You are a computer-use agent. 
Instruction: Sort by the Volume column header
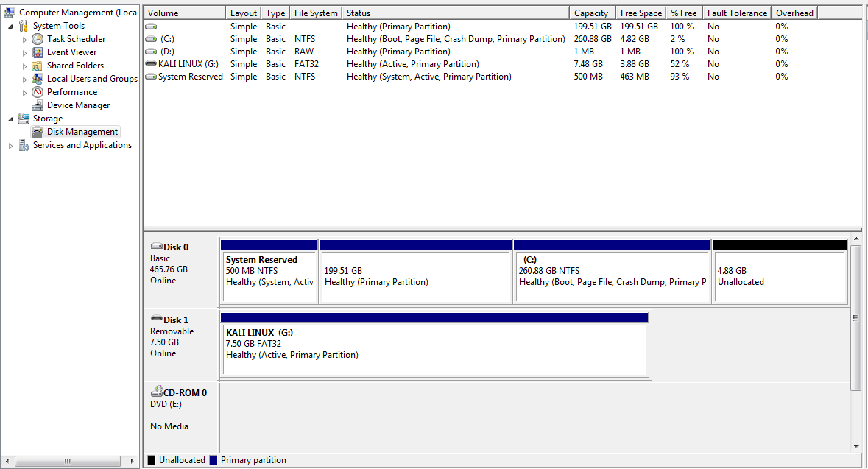tap(184, 13)
